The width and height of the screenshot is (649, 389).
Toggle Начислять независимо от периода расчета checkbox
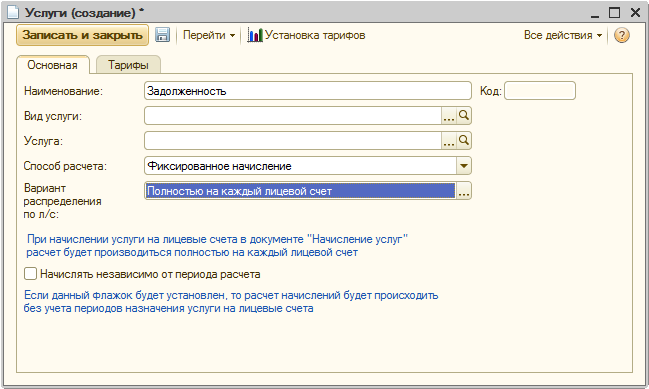pyautogui.click(x=30, y=274)
